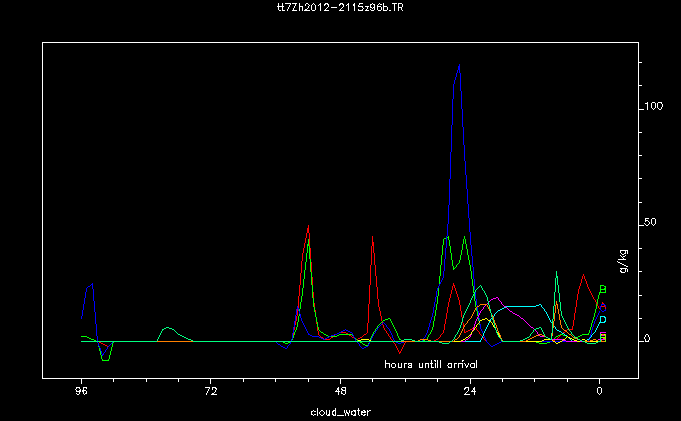Click the red peak just left of hour 48
This screenshot has height=421, width=681.
click(308, 227)
